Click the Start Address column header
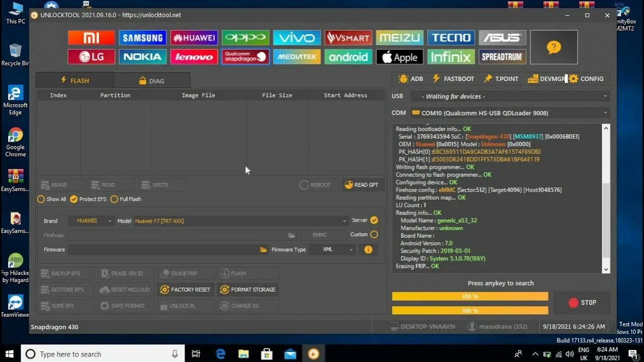Viewport: 644px width, 362px height. click(346, 95)
